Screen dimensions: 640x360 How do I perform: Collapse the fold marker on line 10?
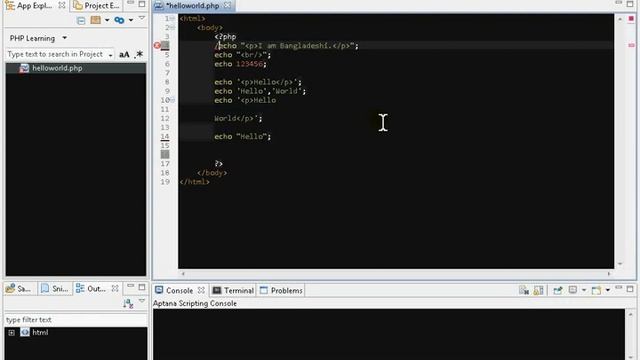[172, 100]
